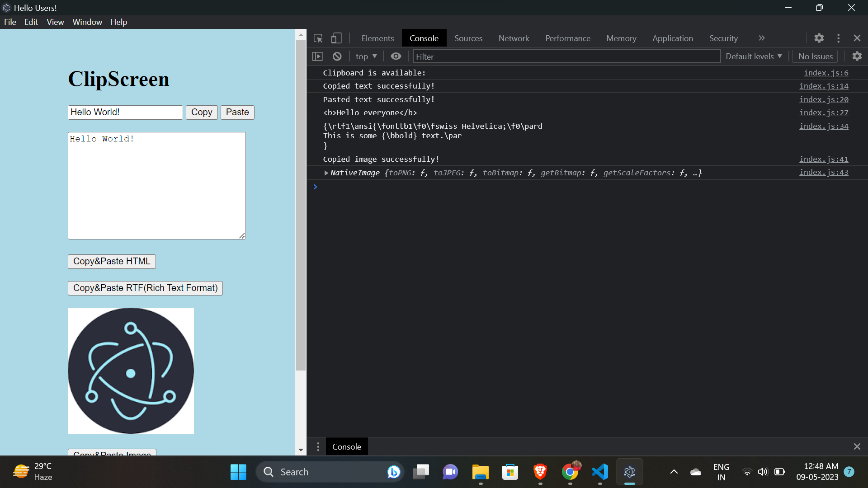Open console settings gear next to No Issues

[x=857, y=56]
